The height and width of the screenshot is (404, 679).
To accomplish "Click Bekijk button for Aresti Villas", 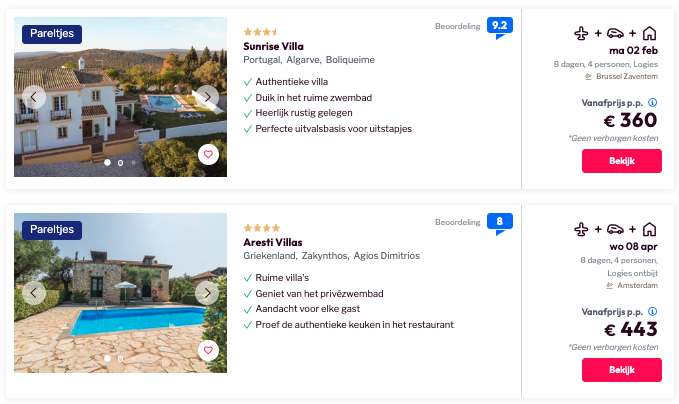I will [621, 370].
